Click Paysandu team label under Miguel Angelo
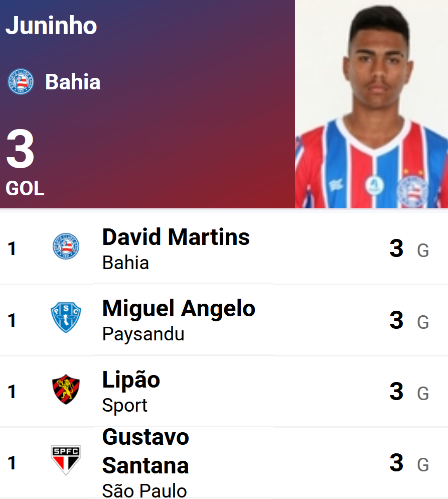The height and width of the screenshot is (499, 448). pyautogui.click(x=143, y=334)
